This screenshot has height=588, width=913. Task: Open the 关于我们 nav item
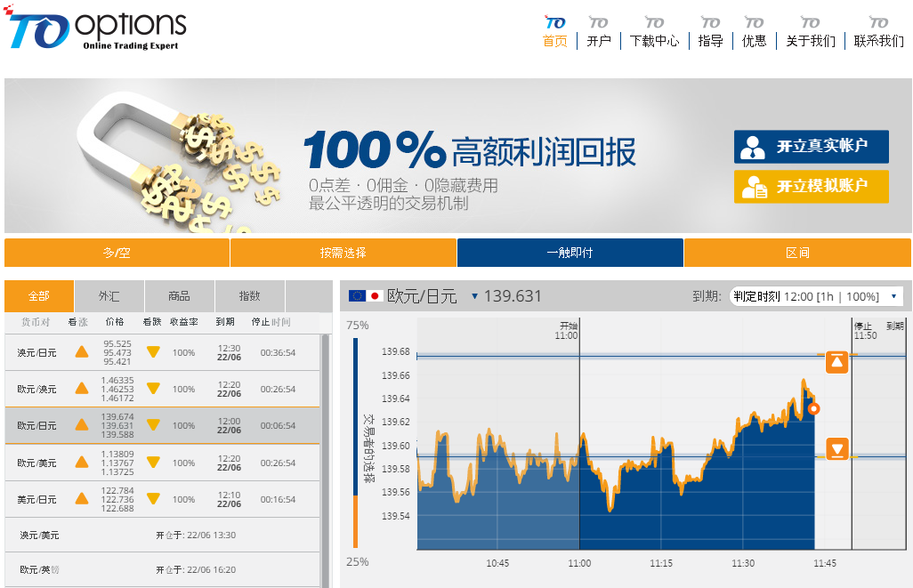point(811,41)
